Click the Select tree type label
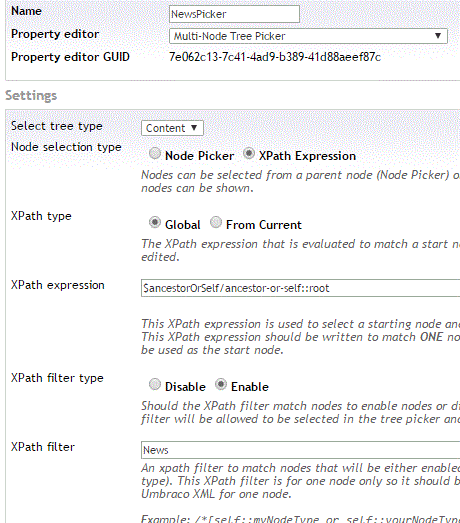Image resolution: width=460 pixels, height=523 pixels. click(57, 126)
